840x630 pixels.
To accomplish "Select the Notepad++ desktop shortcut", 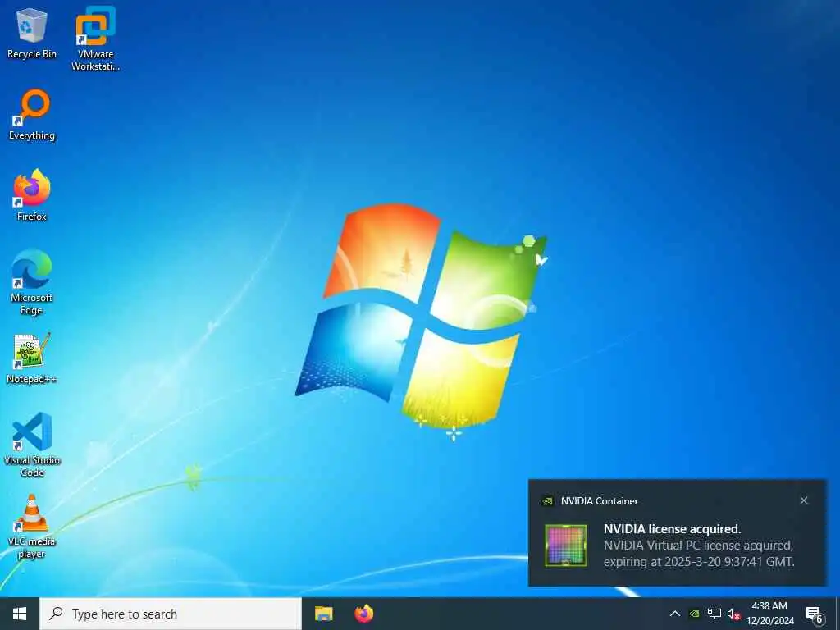I will click(32, 358).
